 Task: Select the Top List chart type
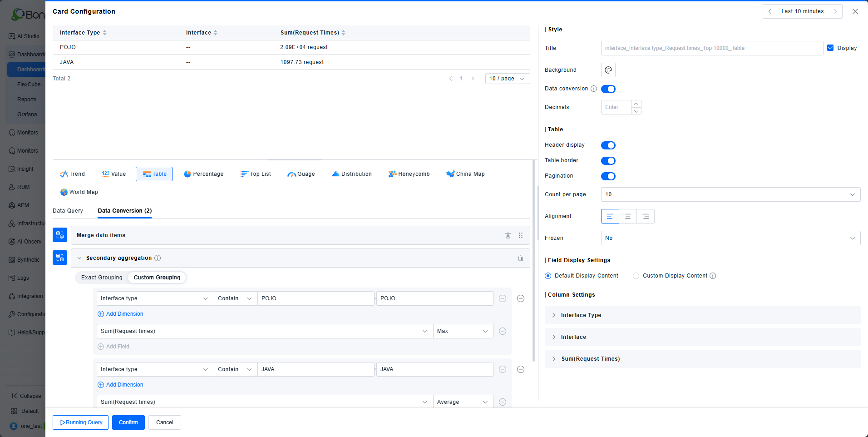(256, 174)
